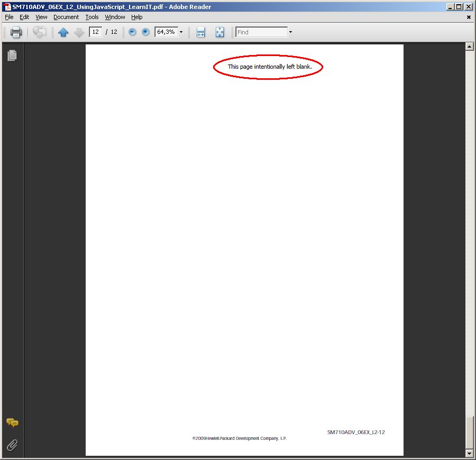Open the File menu
This screenshot has height=460, width=476.
(9, 17)
